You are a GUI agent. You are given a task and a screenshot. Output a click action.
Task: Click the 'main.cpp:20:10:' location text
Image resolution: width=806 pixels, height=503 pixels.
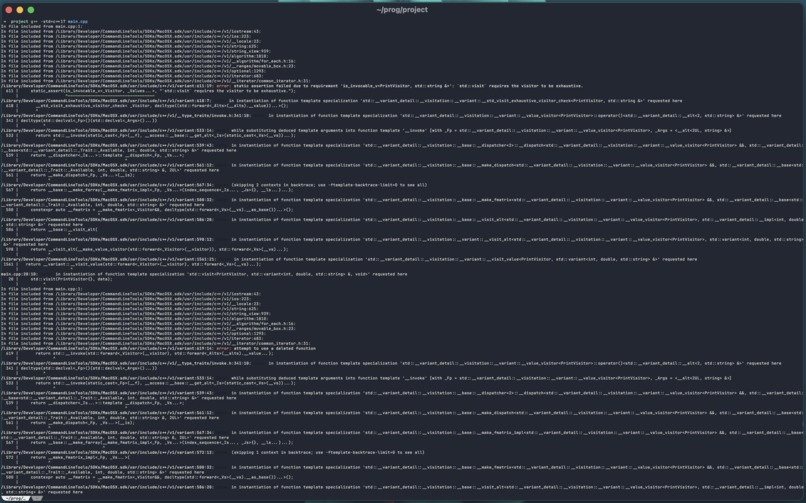click(19, 274)
